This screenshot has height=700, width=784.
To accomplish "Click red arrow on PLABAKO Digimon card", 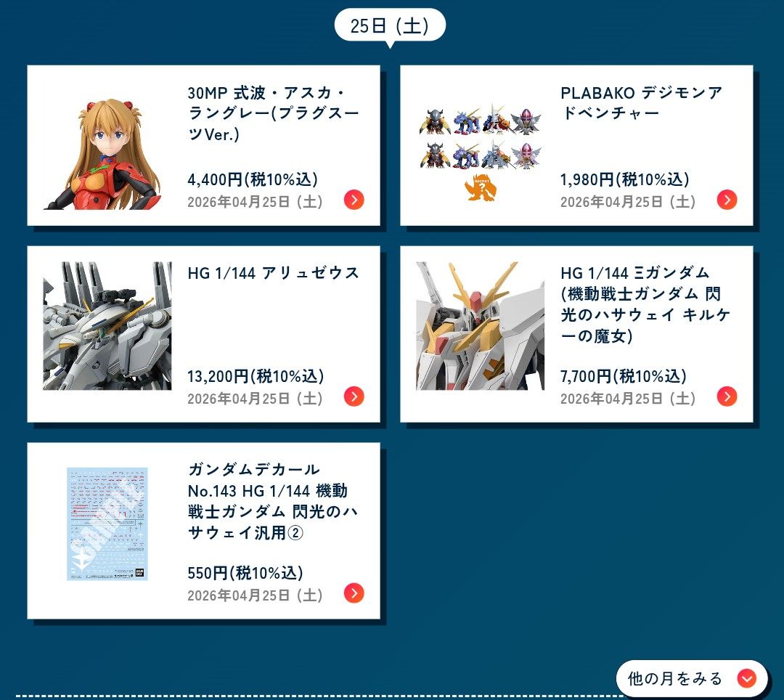I will pyautogui.click(x=727, y=200).
